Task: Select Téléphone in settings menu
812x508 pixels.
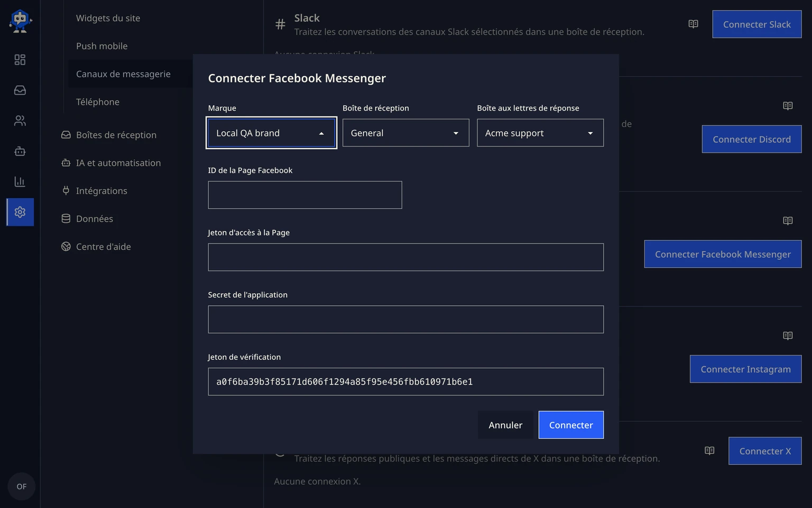Action: (98, 102)
